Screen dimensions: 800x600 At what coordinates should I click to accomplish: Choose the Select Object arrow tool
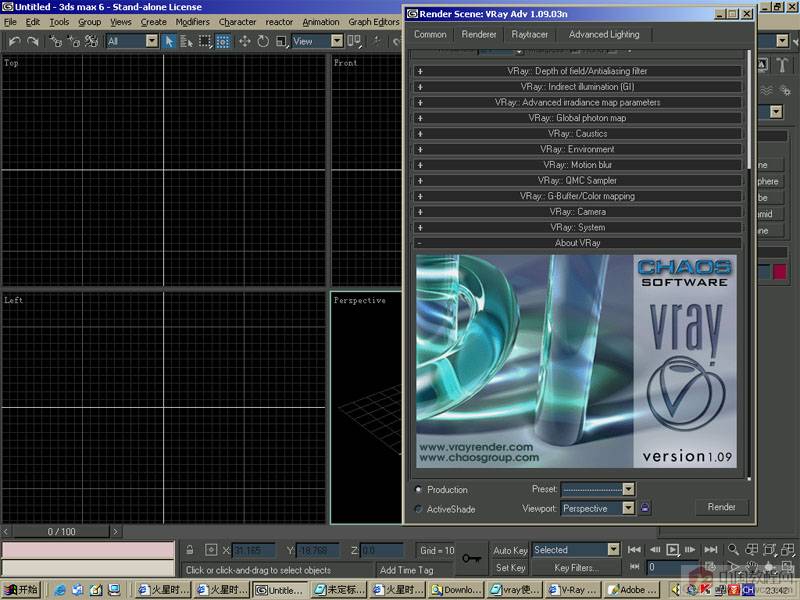tap(169, 41)
